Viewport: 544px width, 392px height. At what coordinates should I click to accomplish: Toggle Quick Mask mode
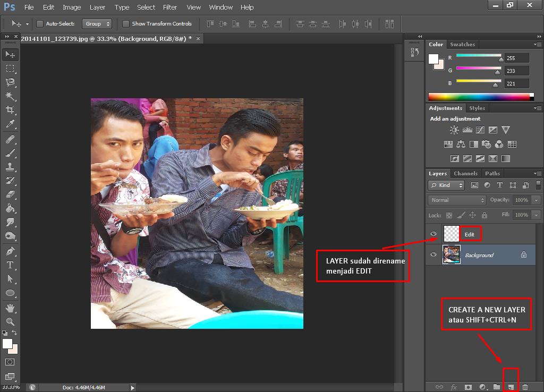tap(10, 362)
